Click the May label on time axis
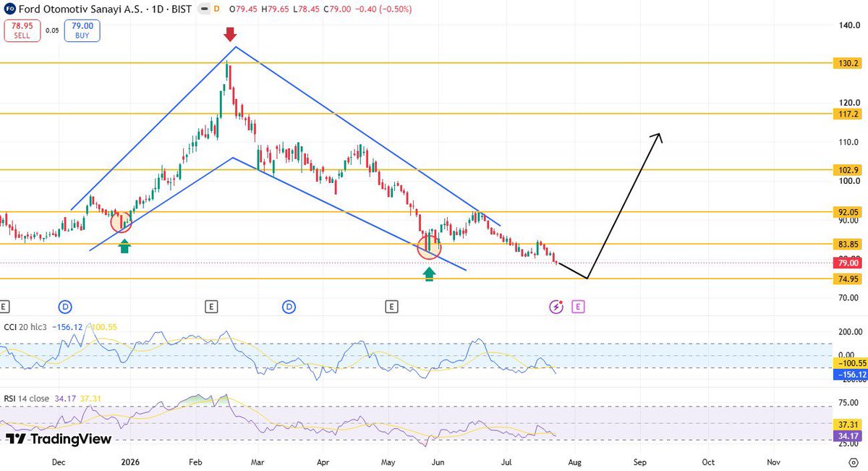Screen dimensions: 868x471 389,461
